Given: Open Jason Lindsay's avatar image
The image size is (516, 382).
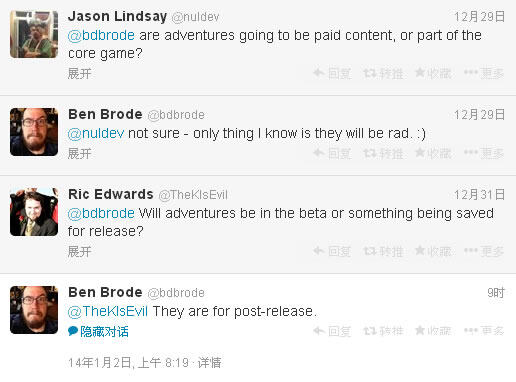Looking at the screenshot, I should point(34,34).
